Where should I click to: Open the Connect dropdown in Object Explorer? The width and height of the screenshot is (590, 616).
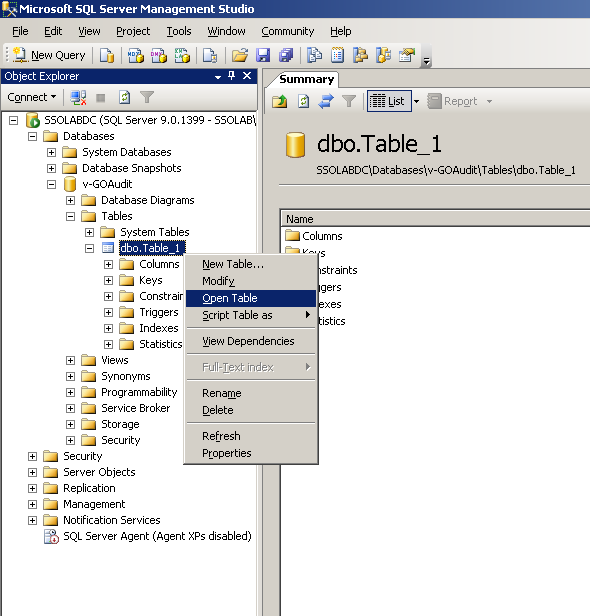(32, 97)
